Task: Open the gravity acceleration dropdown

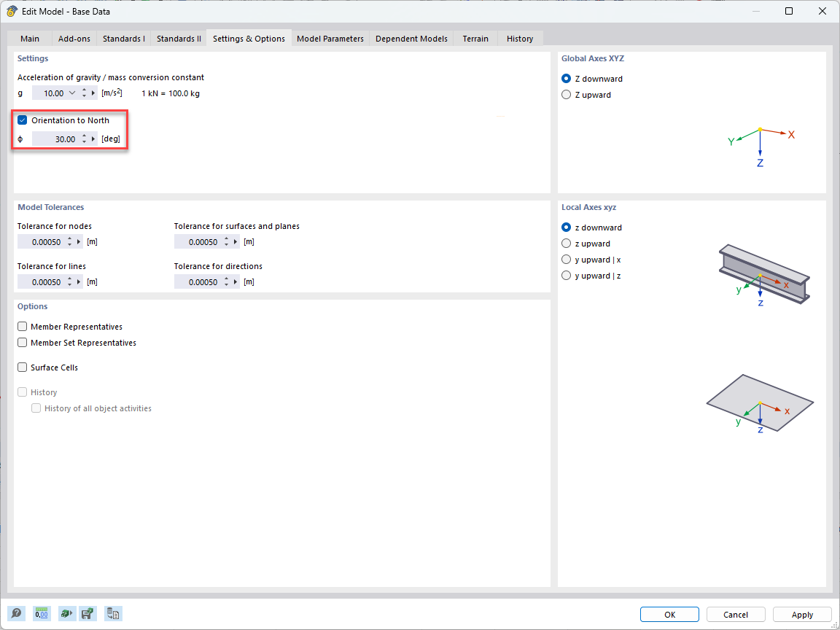Action: 71,93
